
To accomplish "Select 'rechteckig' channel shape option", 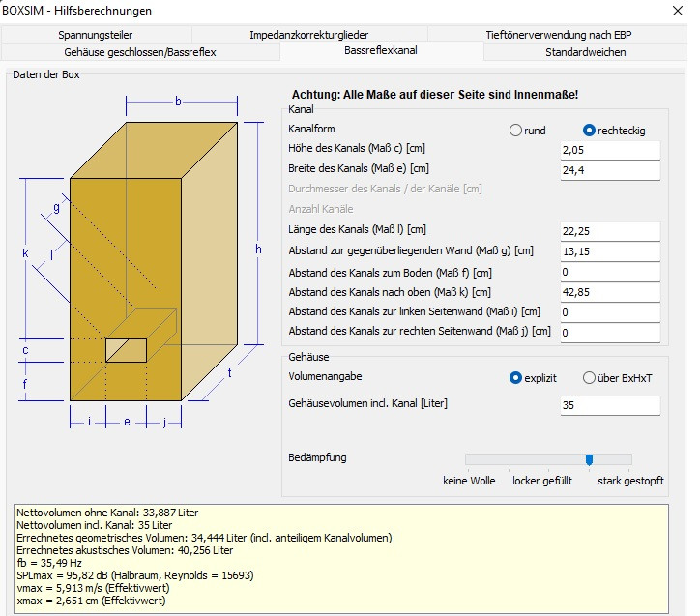I will pos(589,131).
